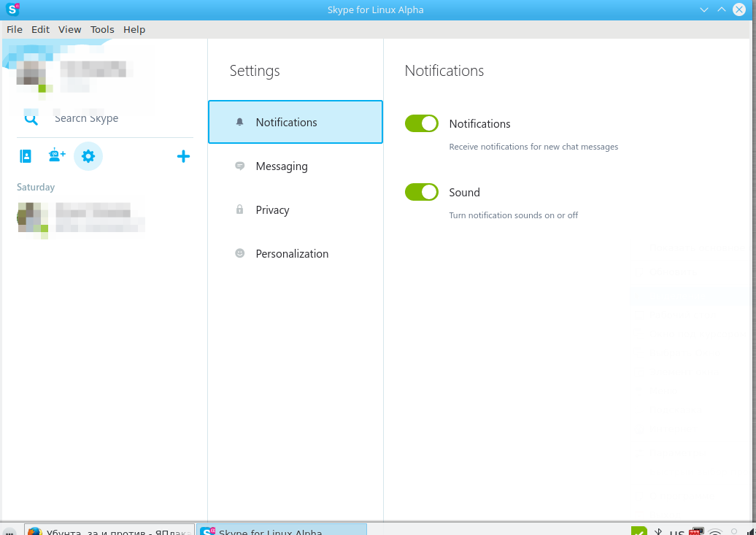756x535 pixels.
Task: Switch to Messaging settings
Action: 296,166
